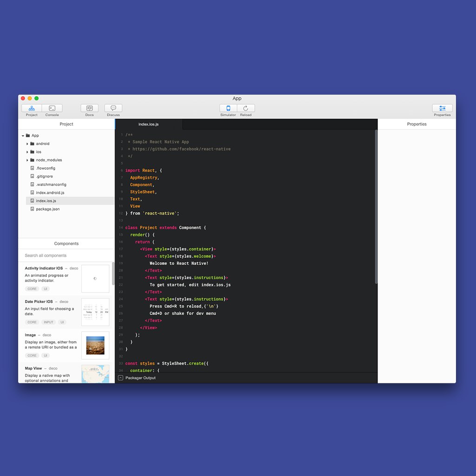Click the .watchmanconfig file icon
The height and width of the screenshot is (476, 476).
(32, 184)
